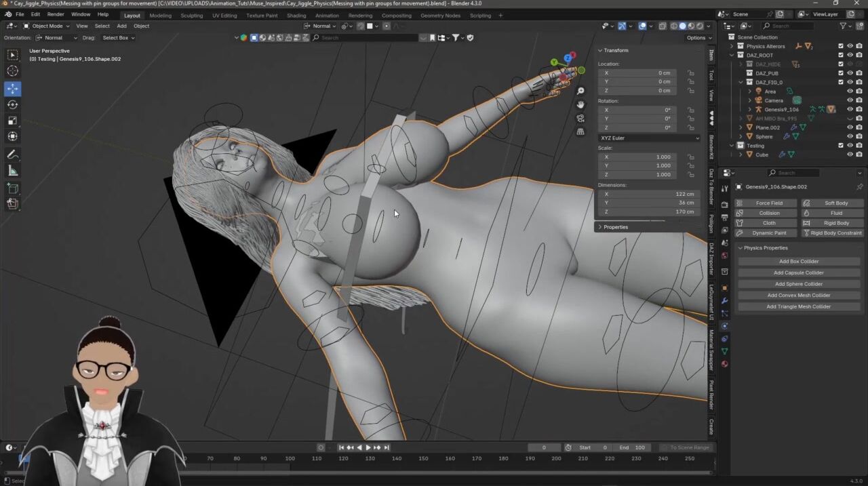Image resolution: width=868 pixels, height=486 pixels.
Task: Toggle visibility of Plane.002
Action: (850, 127)
